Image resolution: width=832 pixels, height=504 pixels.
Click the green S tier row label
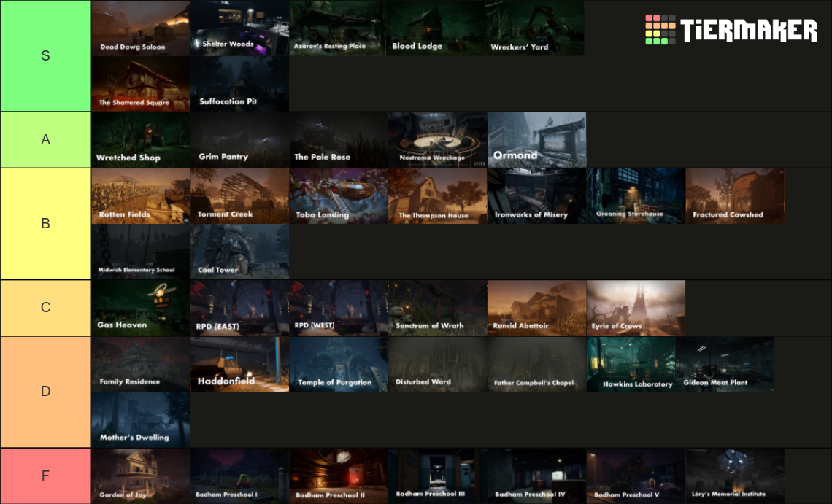pos(45,55)
